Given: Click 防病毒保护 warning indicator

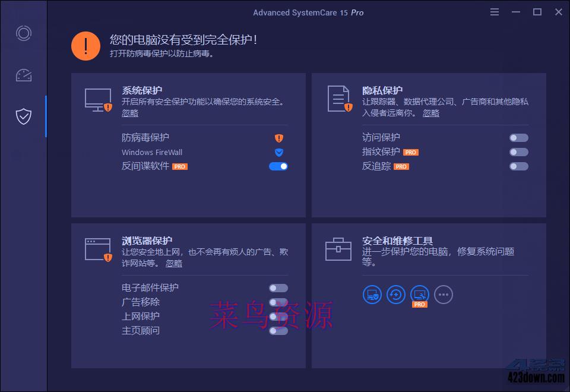Looking at the screenshot, I should pos(278,137).
